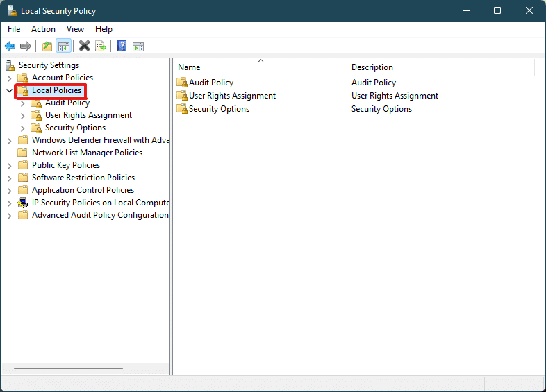546x392 pixels.
Task: Click the Back arrow toolbar icon
Action: [x=10, y=46]
